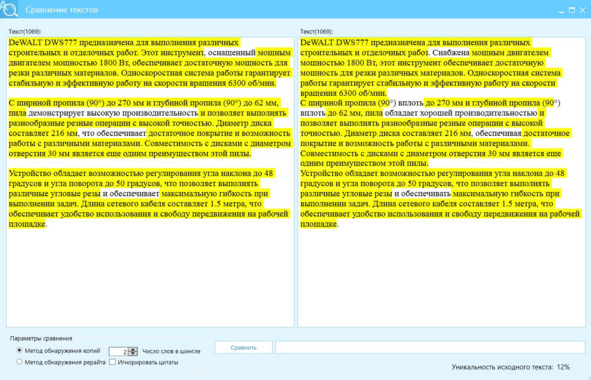
Task: Click inside the left text comparison pane
Action: point(150,182)
